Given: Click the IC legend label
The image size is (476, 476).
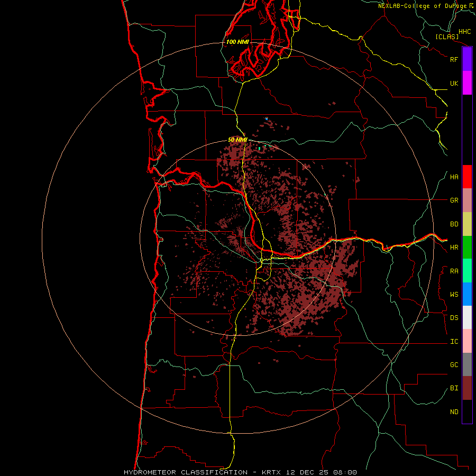Looking at the screenshot, I should pyautogui.click(x=454, y=342).
